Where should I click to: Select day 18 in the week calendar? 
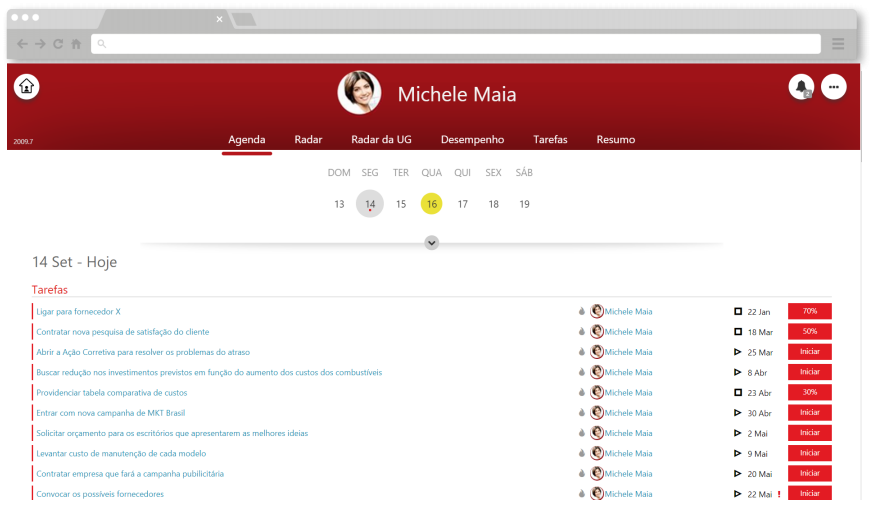493,204
